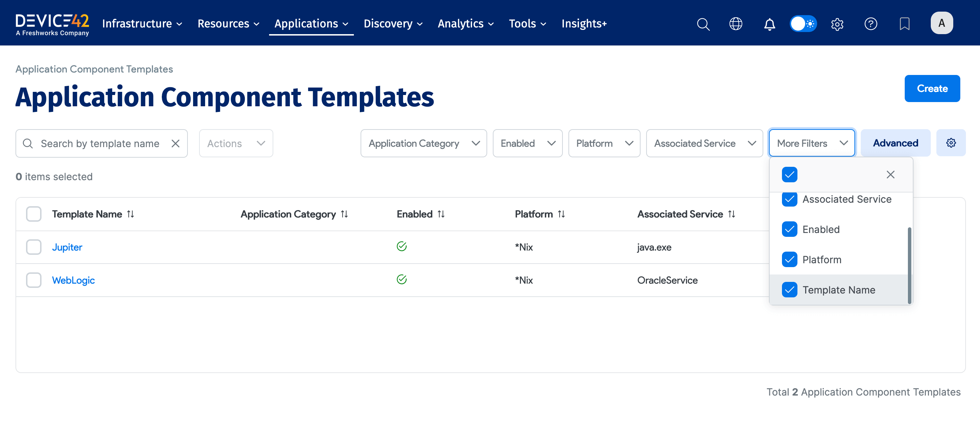This screenshot has height=423, width=980.
Task: Click the bookmark icon in header
Action: click(x=904, y=24)
